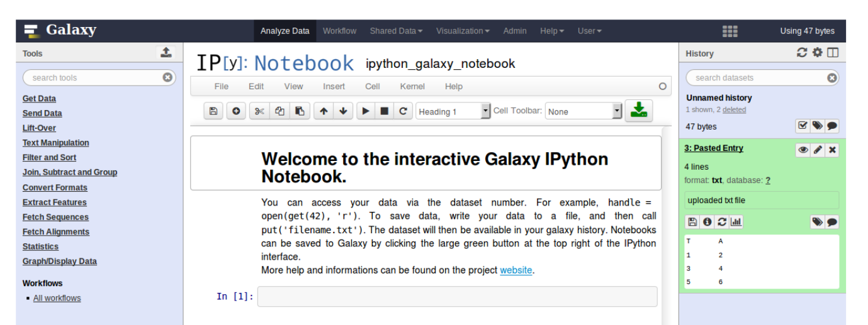Open the notebook View menu

tap(293, 87)
